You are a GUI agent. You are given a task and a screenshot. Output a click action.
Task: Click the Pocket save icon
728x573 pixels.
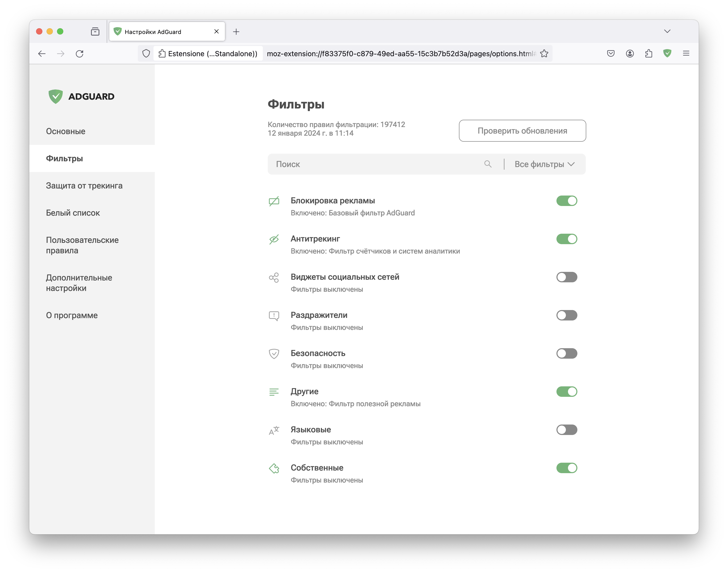point(611,53)
